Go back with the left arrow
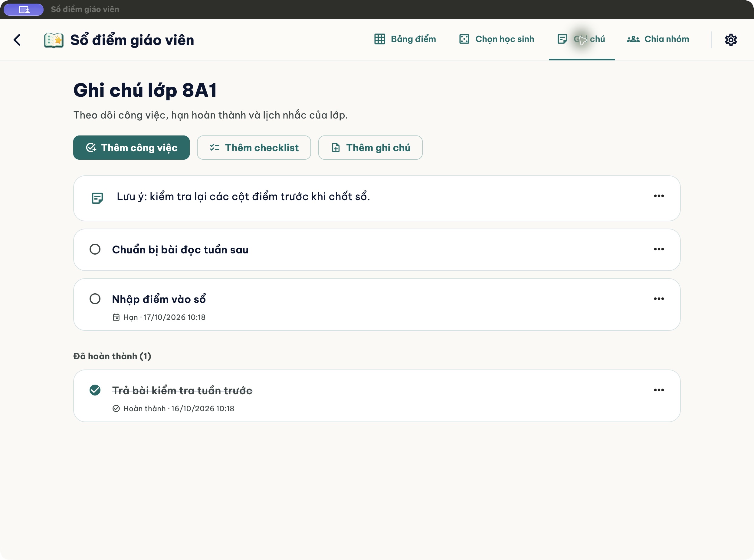754x560 pixels. pyautogui.click(x=17, y=40)
